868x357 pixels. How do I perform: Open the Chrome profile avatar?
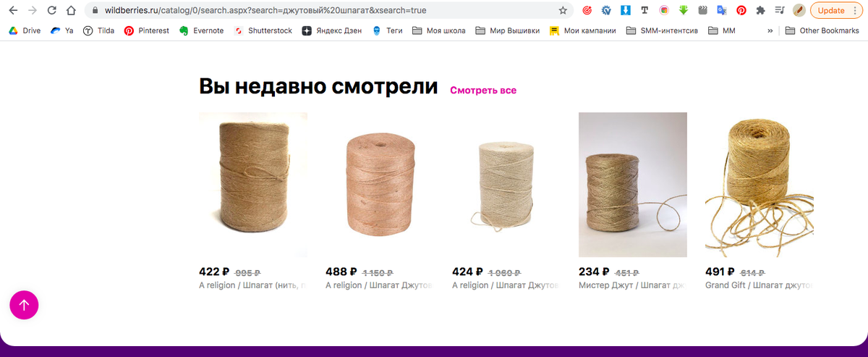pos(799,11)
